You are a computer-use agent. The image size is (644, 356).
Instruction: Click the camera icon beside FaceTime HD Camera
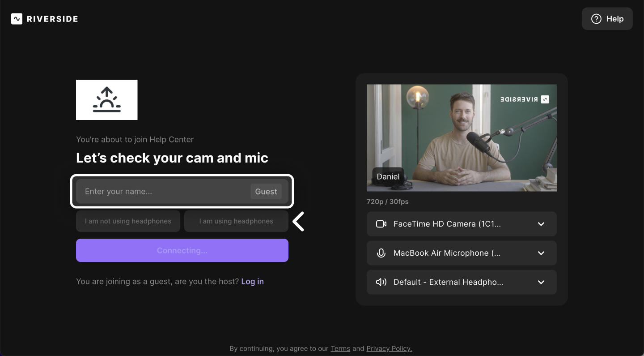pos(381,224)
